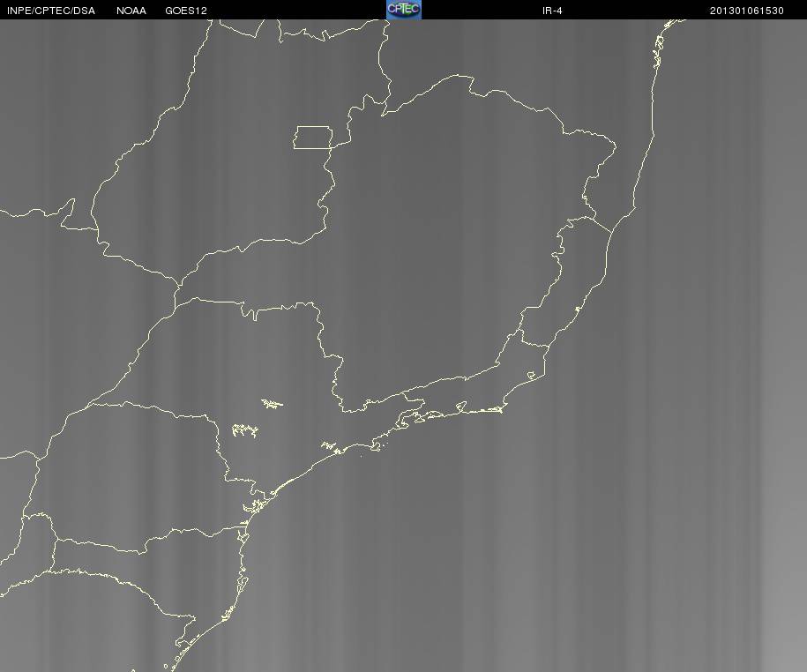Screen dimensions: 807x672
Task: Click the GOES12 satellite label
Action: [x=186, y=11]
